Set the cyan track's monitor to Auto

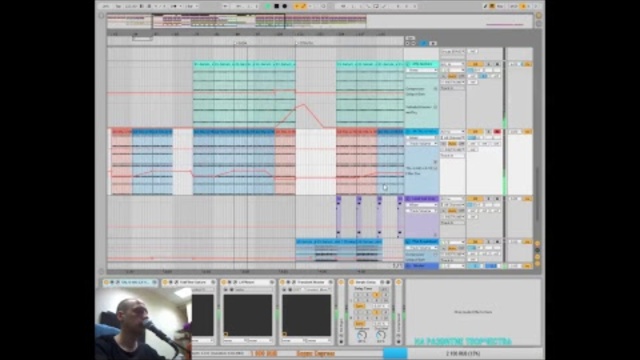click(452, 76)
